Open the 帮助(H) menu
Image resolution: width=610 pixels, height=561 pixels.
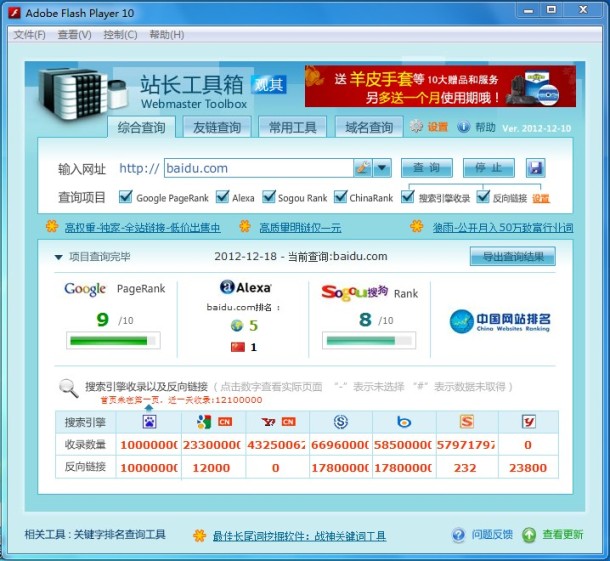pyautogui.click(x=167, y=35)
